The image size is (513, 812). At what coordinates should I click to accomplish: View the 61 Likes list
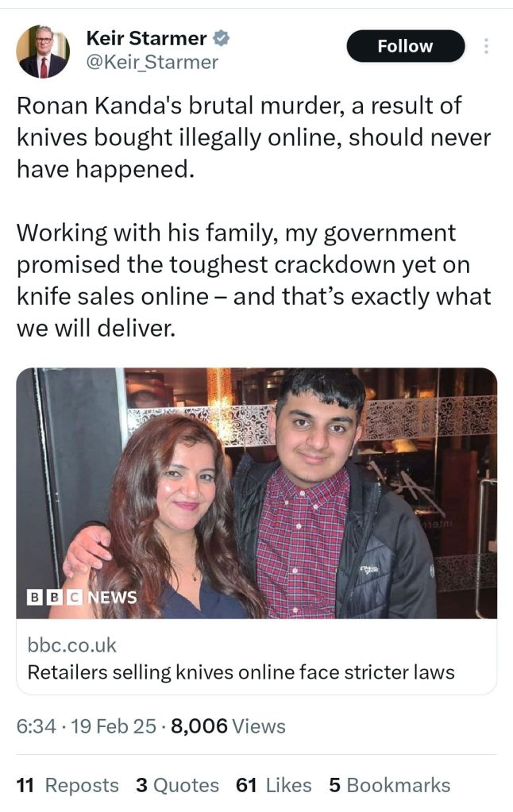[x=273, y=785]
